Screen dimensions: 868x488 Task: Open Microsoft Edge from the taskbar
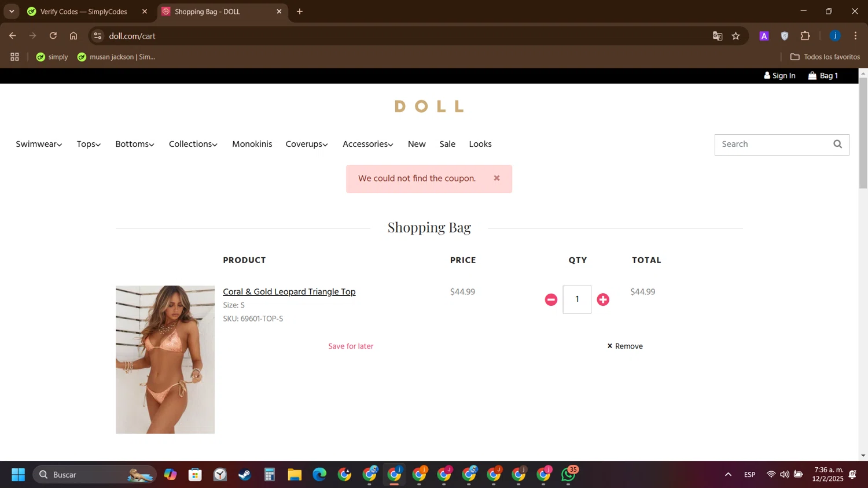click(x=319, y=475)
